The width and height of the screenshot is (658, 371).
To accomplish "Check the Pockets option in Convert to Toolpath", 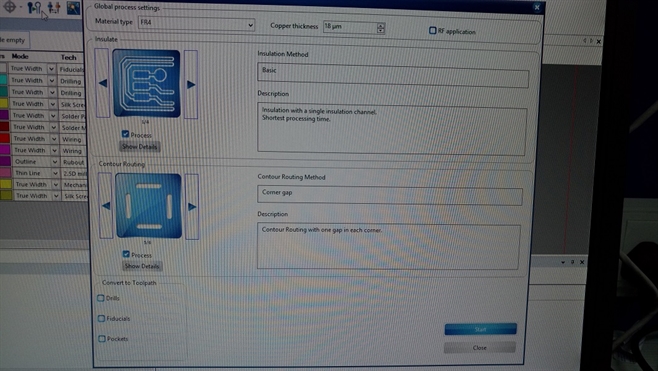I will pos(102,338).
